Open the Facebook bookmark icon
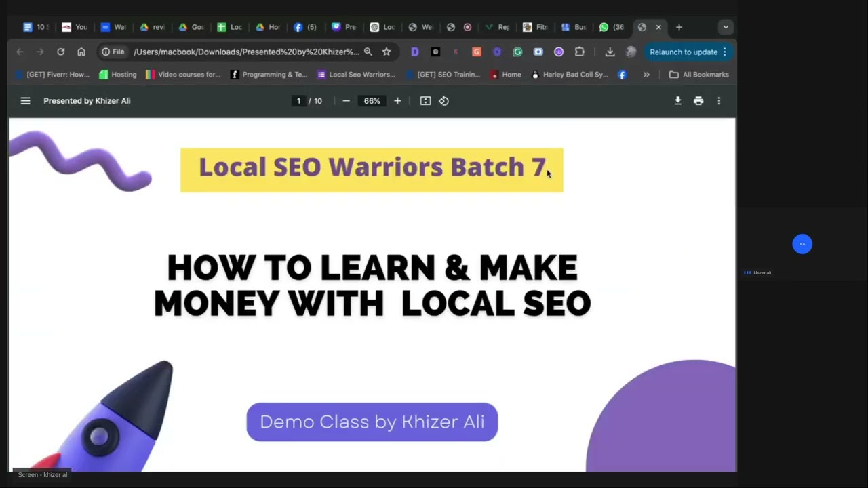This screenshot has height=488, width=868. [623, 75]
